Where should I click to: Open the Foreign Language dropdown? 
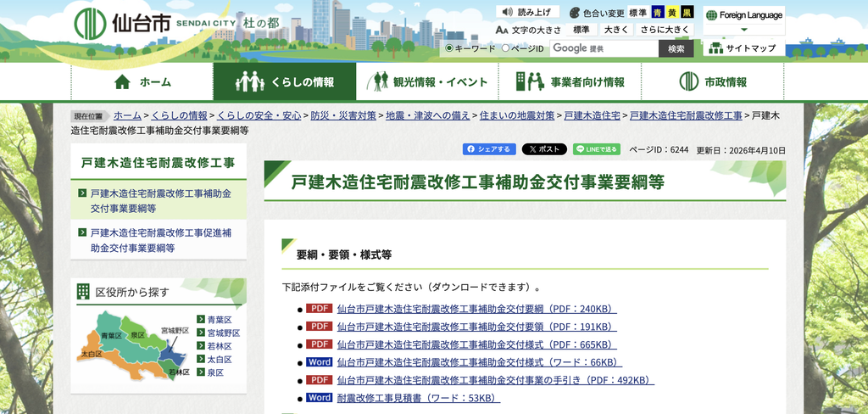click(x=744, y=20)
